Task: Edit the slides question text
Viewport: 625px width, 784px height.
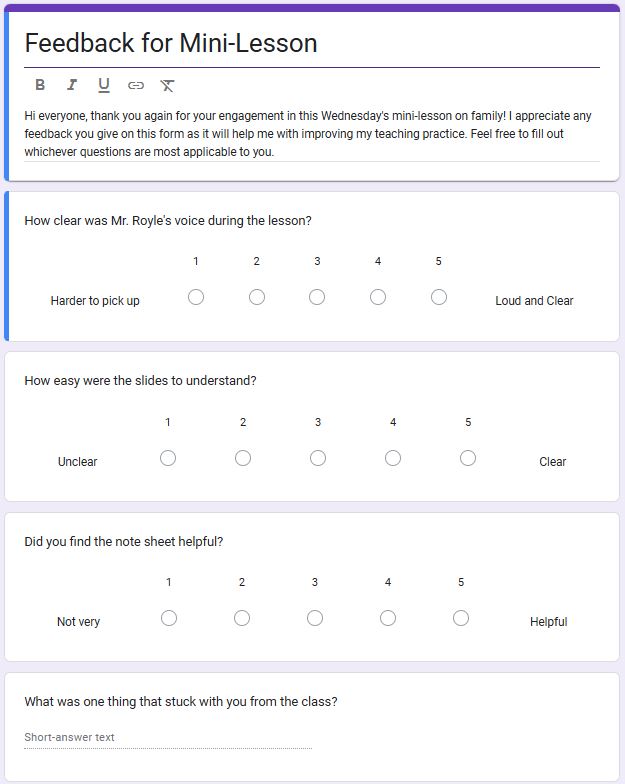Action: click(140, 380)
